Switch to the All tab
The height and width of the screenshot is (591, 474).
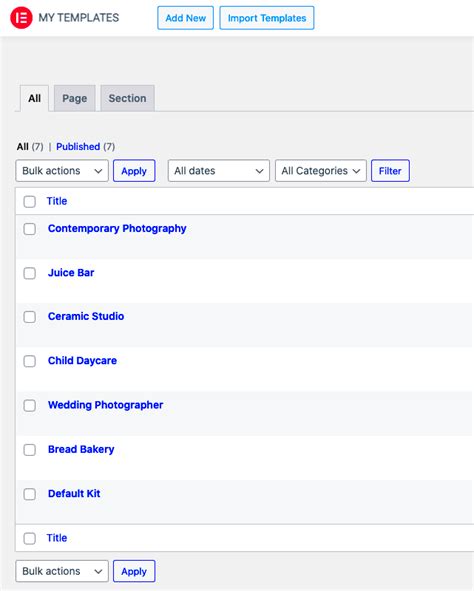(x=34, y=98)
